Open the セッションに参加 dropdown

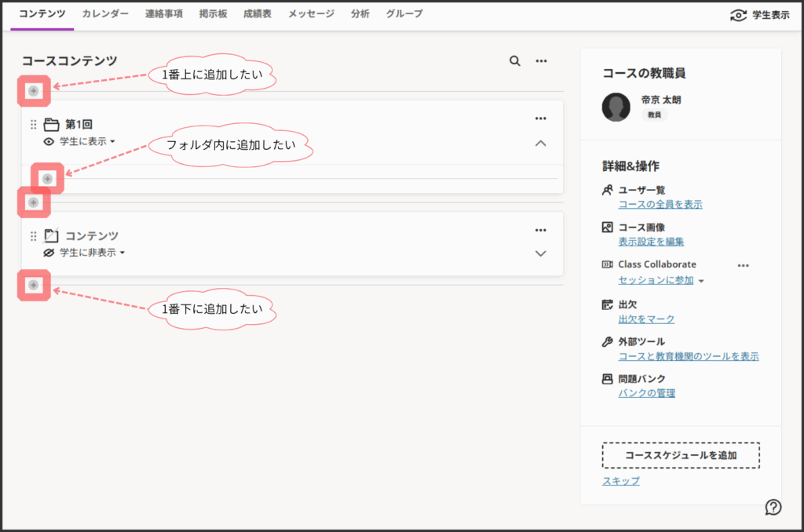pyautogui.click(x=662, y=280)
